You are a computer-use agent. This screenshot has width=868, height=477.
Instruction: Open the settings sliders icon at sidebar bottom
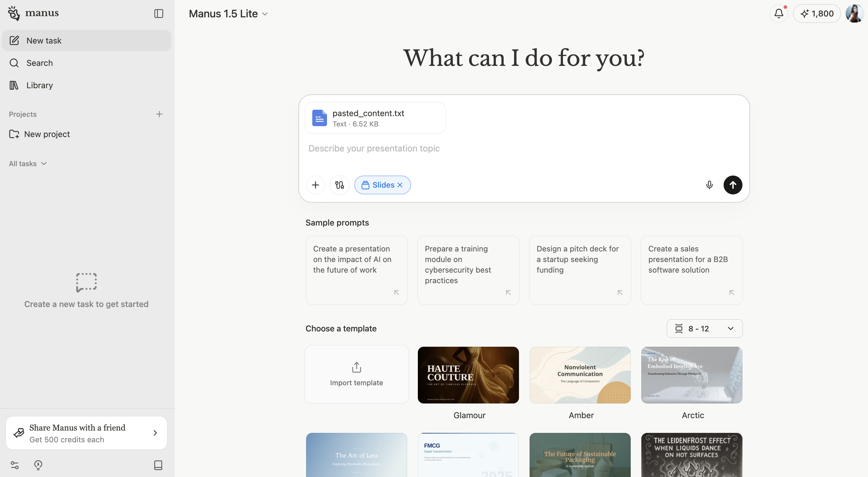click(14, 465)
